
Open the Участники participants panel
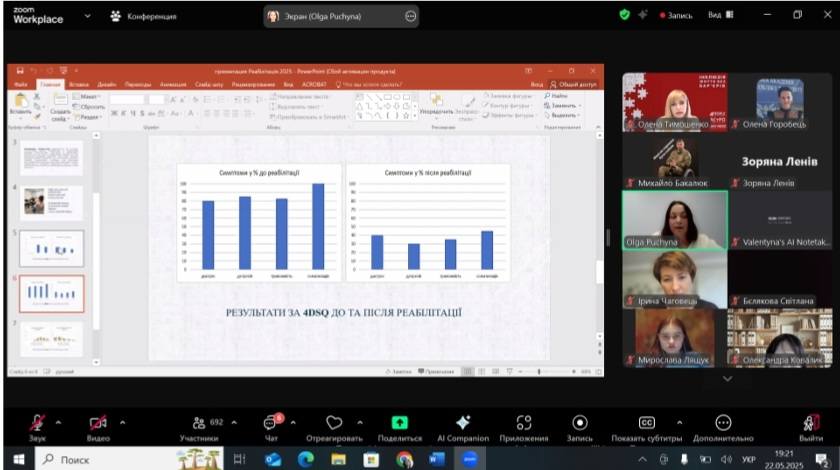click(199, 422)
